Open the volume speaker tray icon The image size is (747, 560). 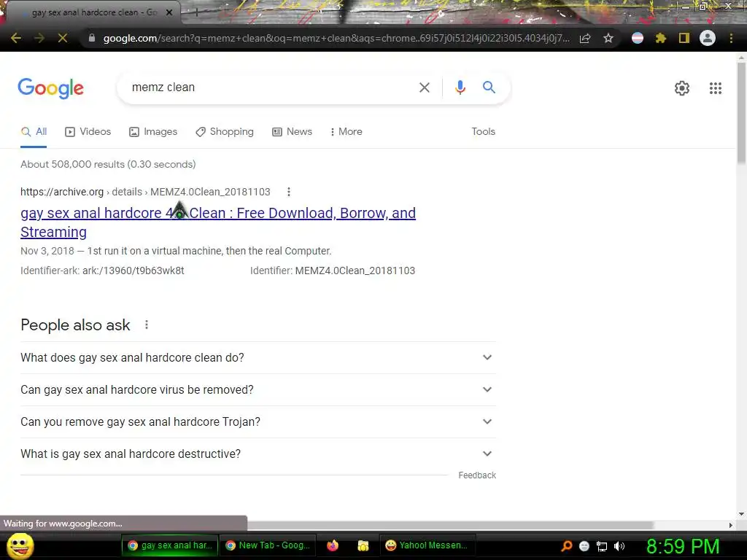(619, 546)
